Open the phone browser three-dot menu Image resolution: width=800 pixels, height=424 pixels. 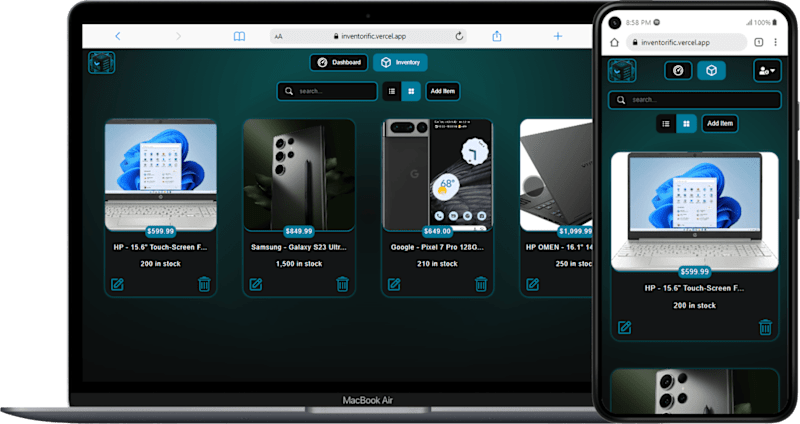click(776, 42)
